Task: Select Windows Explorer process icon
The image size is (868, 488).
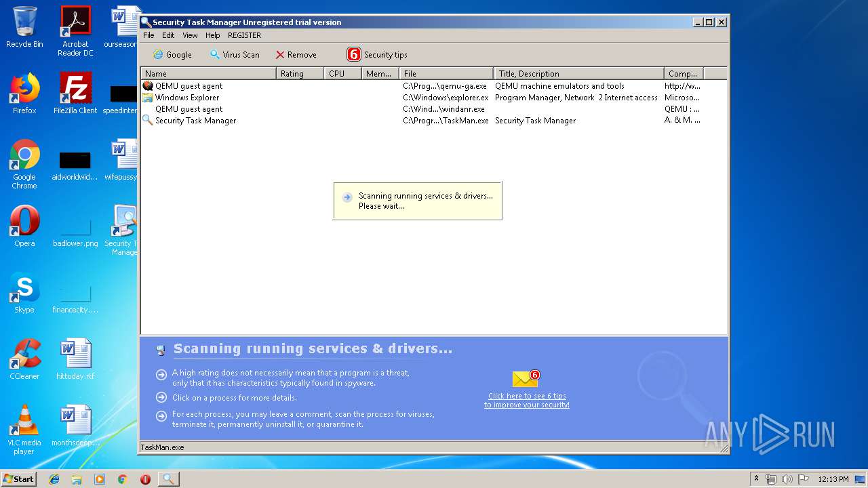Action: pos(148,98)
